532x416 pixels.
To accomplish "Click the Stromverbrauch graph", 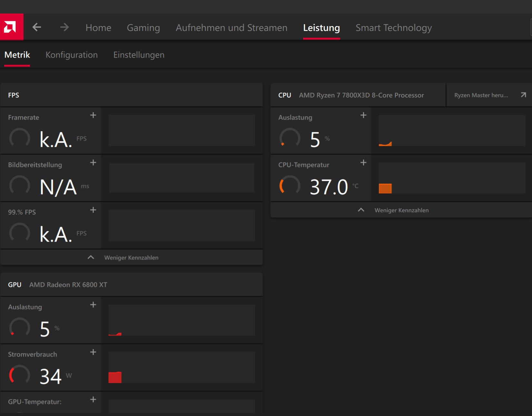I will 182,367.
